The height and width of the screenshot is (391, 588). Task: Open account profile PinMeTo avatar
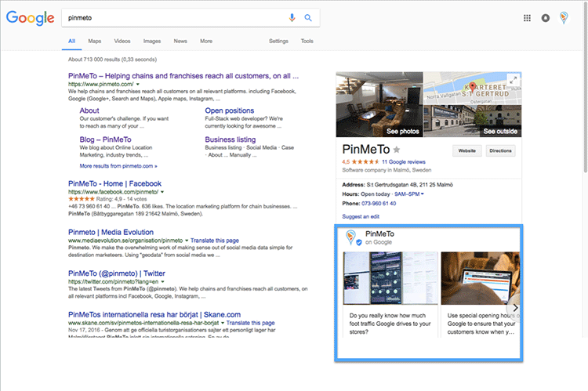pyautogui.click(x=564, y=17)
